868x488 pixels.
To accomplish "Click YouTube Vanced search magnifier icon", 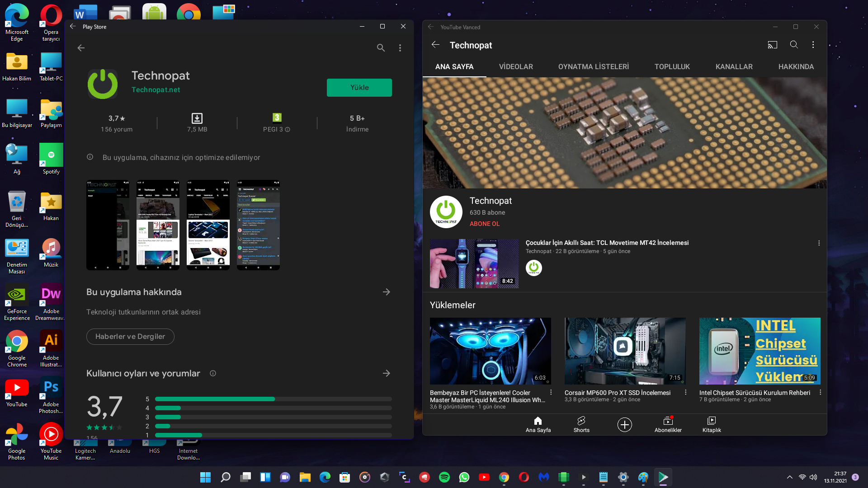I will coord(794,45).
